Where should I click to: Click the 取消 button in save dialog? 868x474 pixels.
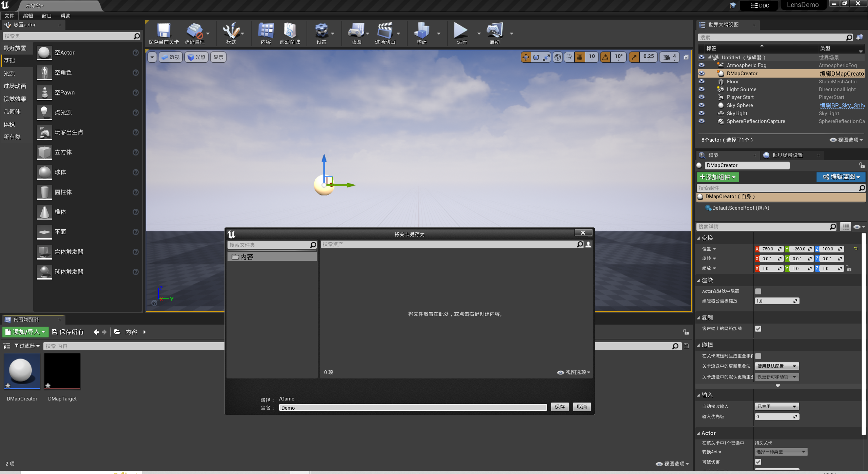tap(581, 407)
